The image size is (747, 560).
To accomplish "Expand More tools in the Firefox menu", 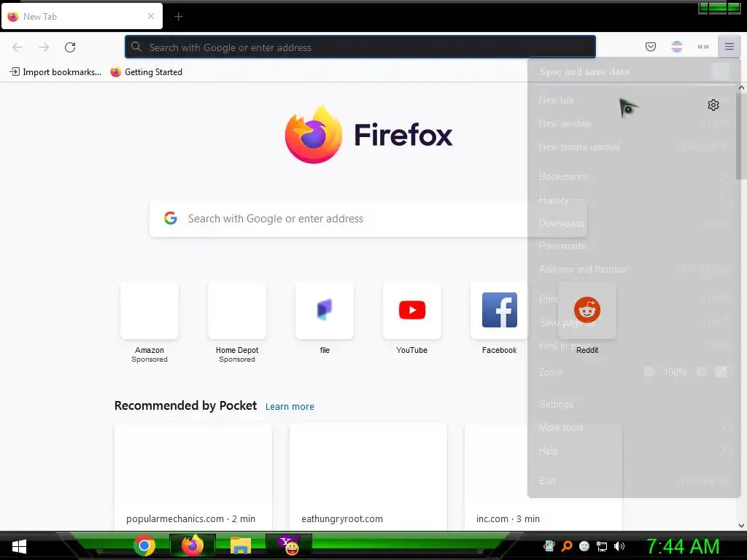I will [634, 427].
